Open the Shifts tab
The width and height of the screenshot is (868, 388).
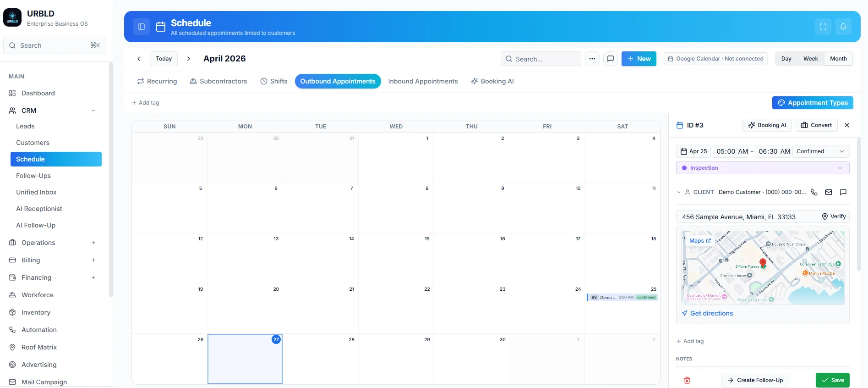[x=274, y=81]
